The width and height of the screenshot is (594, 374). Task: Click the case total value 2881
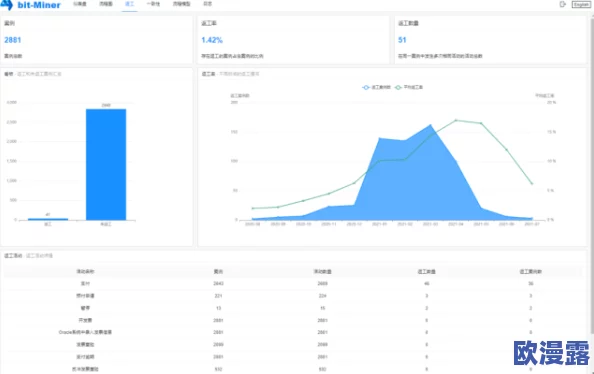13,40
